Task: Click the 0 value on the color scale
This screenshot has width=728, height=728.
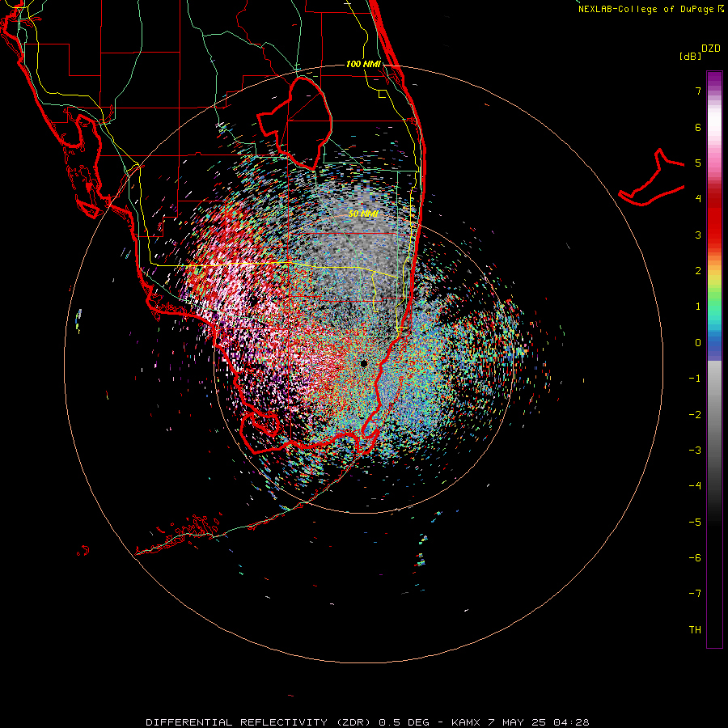Action: tap(698, 343)
